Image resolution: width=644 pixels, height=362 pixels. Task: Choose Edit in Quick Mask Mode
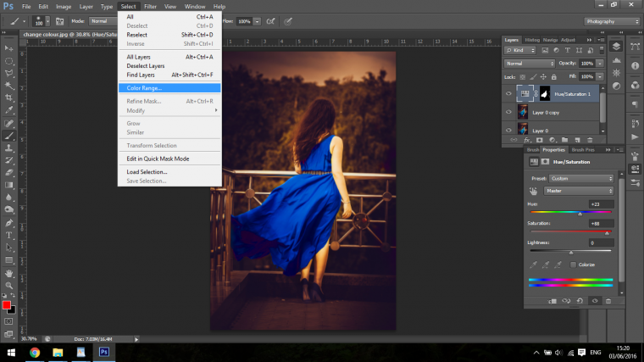click(x=169, y=159)
